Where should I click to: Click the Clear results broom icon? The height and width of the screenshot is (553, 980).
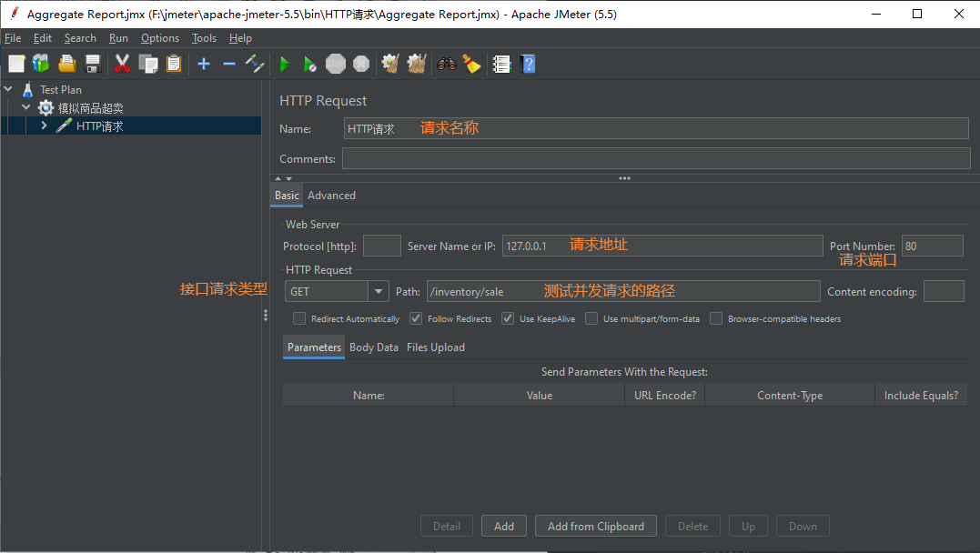point(391,64)
